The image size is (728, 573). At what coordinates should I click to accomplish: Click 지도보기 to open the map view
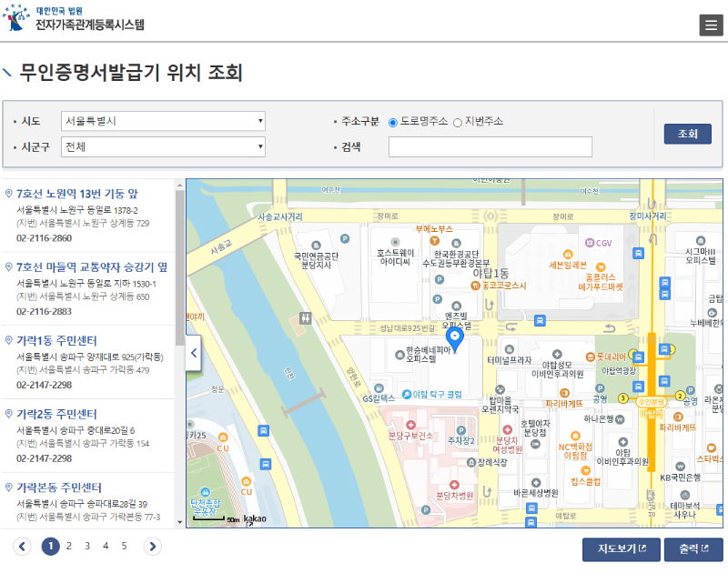click(621, 549)
